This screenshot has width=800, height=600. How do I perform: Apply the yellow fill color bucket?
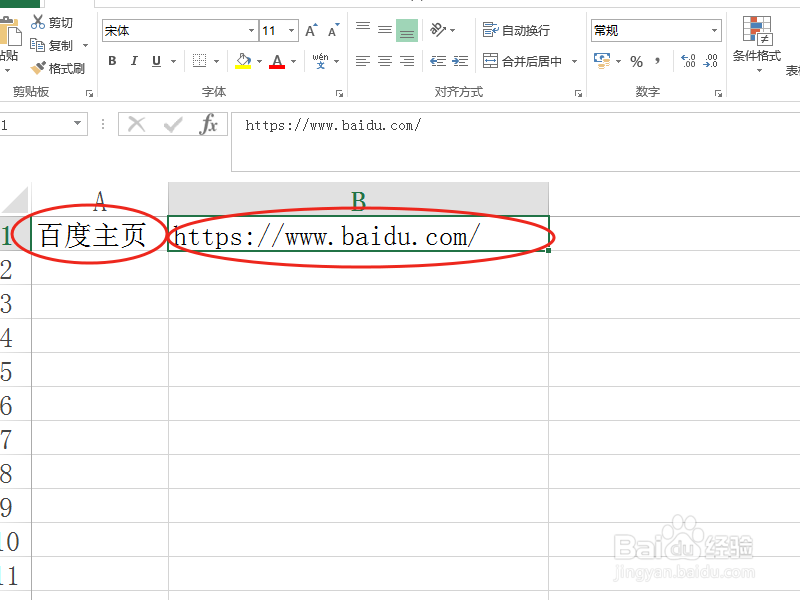243,61
